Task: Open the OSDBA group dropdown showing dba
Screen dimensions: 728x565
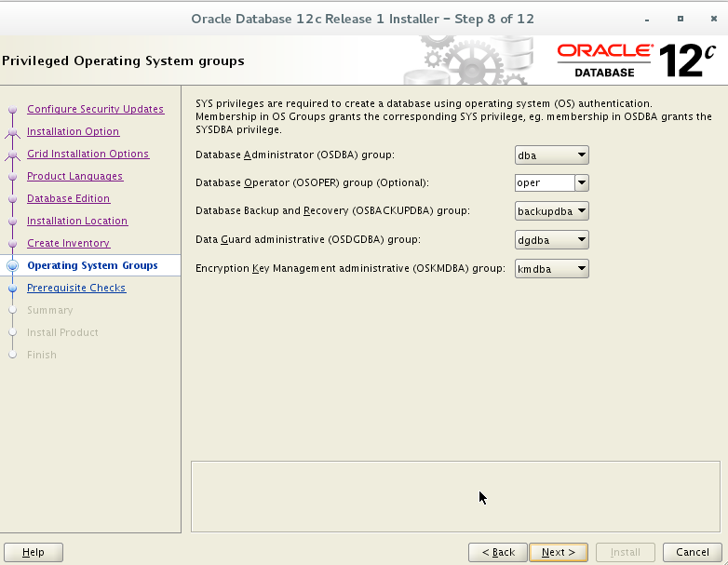Action: pyautogui.click(x=551, y=155)
